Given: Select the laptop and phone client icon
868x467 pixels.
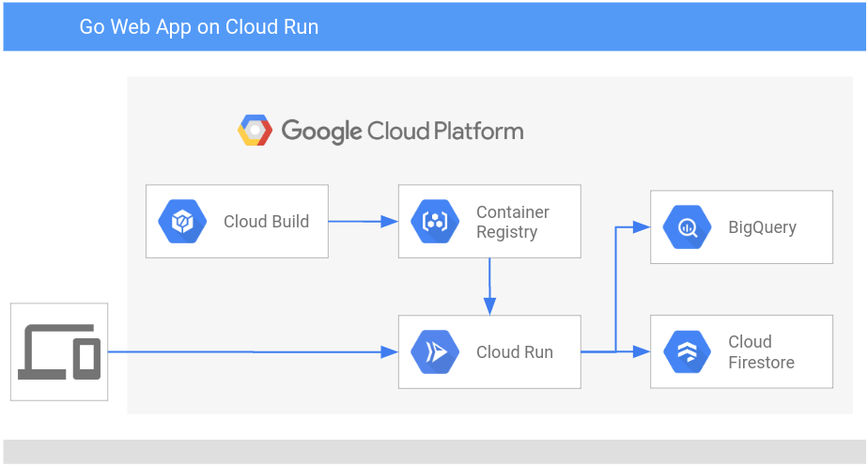Looking at the screenshot, I should click(x=59, y=351).
